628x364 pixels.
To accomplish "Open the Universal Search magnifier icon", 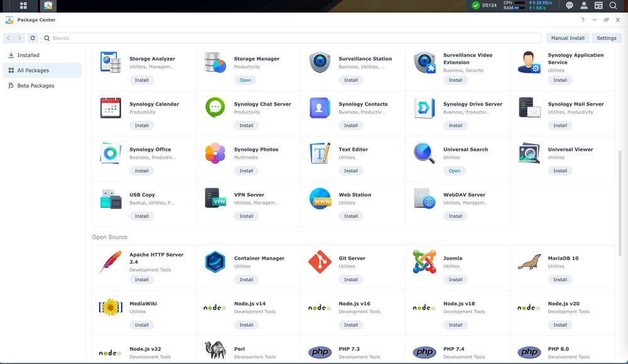I will point(424,153).
